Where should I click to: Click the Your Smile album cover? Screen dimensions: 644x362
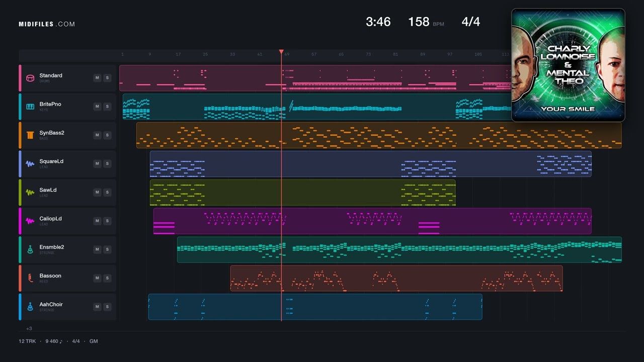click(x=568, y=65)
